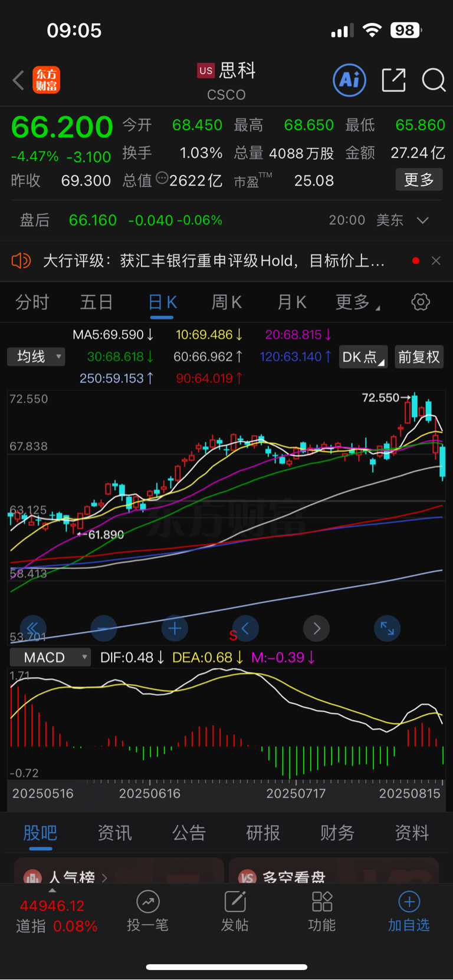453x980 pixels.
Task: Tap the 盘后 66.160 price
Action: pos(93,220)
